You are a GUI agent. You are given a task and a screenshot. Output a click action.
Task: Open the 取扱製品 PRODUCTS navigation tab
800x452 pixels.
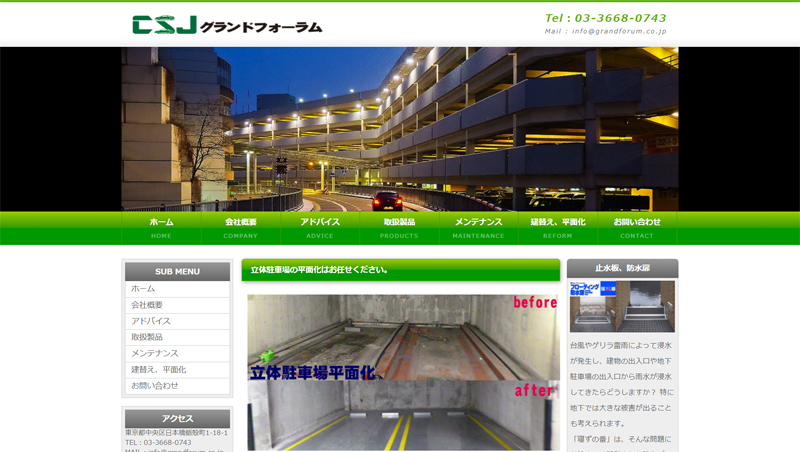pyautogui.click(x=399, y=228)
